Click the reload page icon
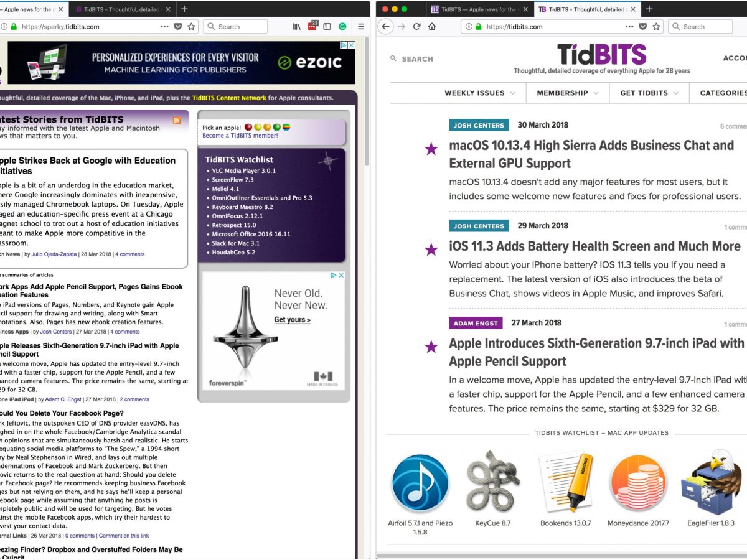This screenshot has width=747, height=560. (416, 27)
